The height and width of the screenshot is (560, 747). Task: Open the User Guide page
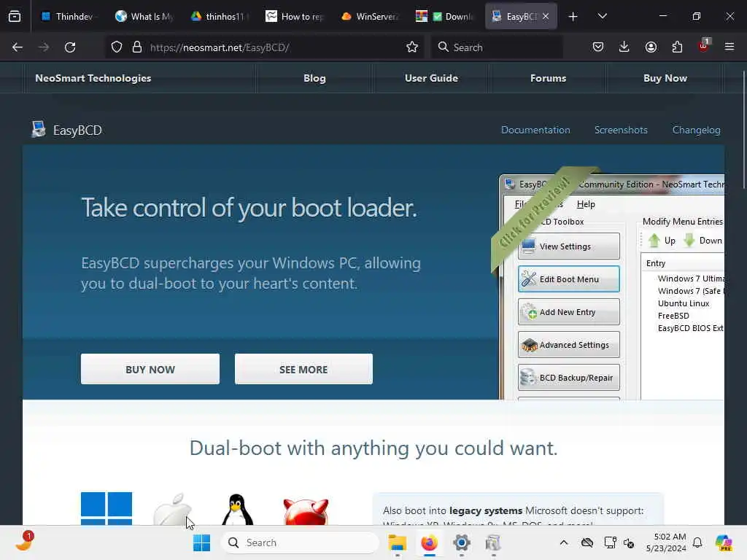[x=431, y=78]
